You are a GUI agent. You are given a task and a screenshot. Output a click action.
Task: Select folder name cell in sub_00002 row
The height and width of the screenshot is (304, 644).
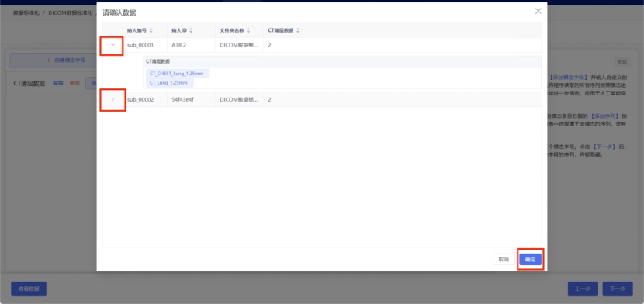click(240, 99)
